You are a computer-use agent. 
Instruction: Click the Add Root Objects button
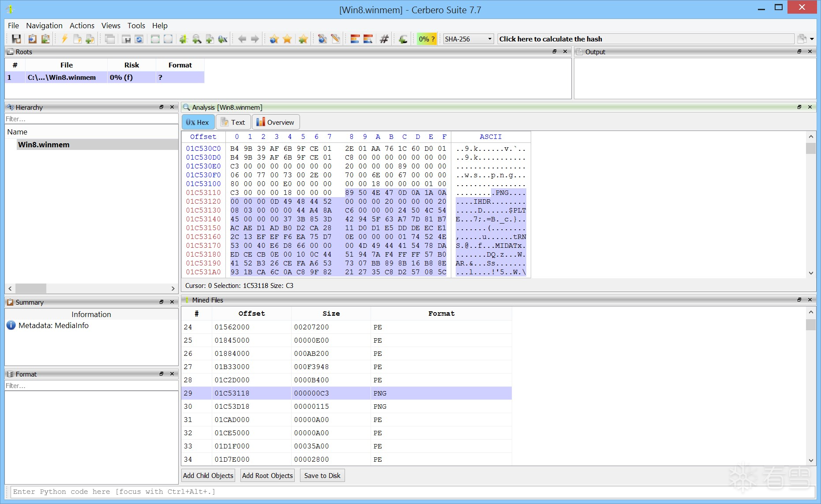click(267, 475)
